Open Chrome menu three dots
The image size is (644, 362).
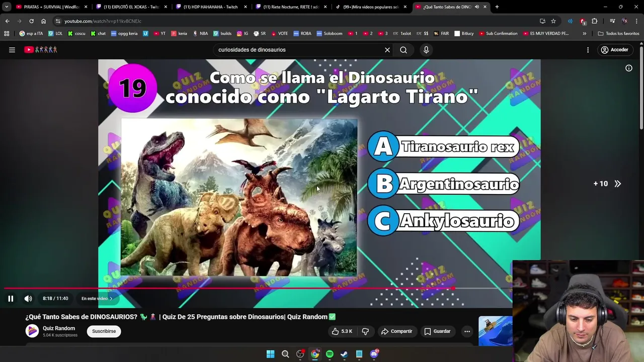coord(637,21)
